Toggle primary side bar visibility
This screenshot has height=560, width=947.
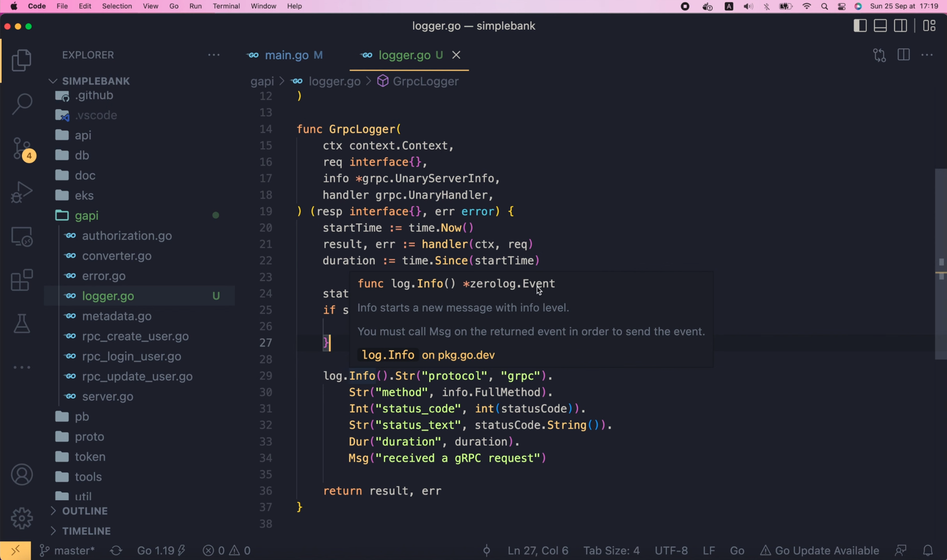[860, 25]
